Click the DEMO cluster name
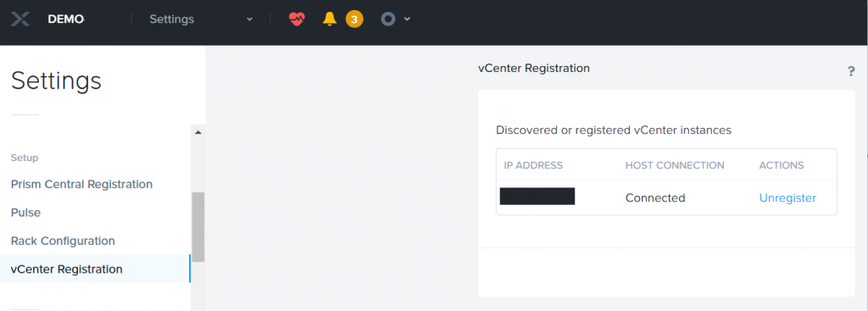The image size is (868, 311). click(66, 19)
